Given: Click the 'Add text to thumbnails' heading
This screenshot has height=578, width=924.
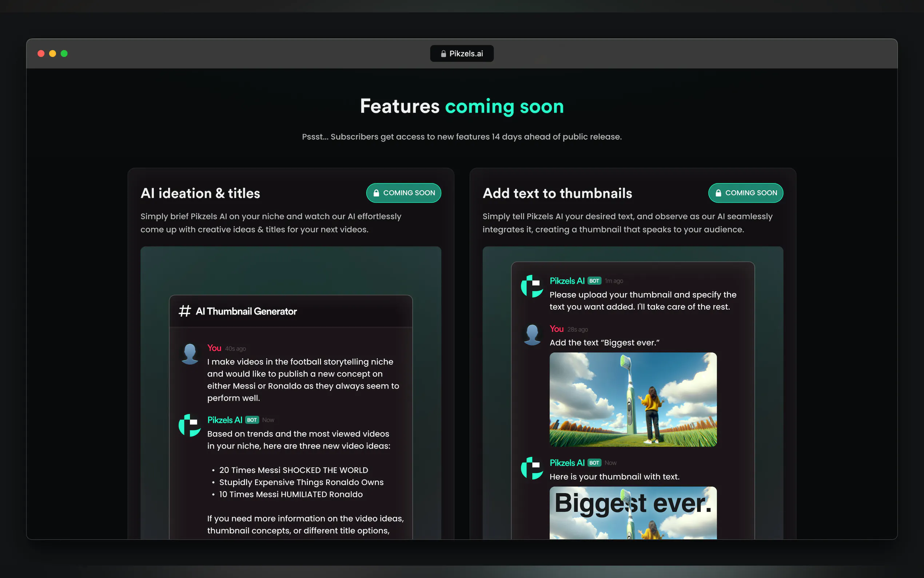Looking at the screenshot, I should [557, 193].
